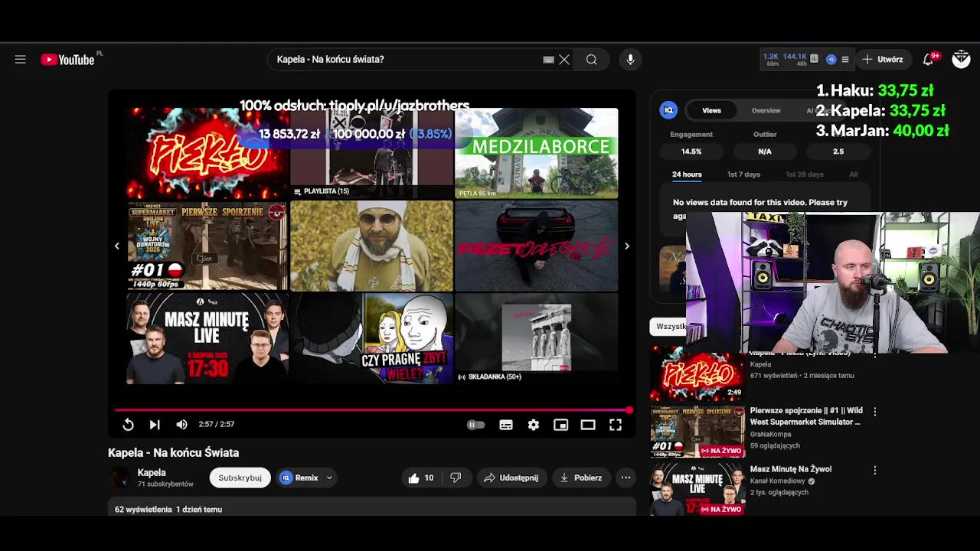Select the Views tab in vidIQ panel

[x=711, y=110]
